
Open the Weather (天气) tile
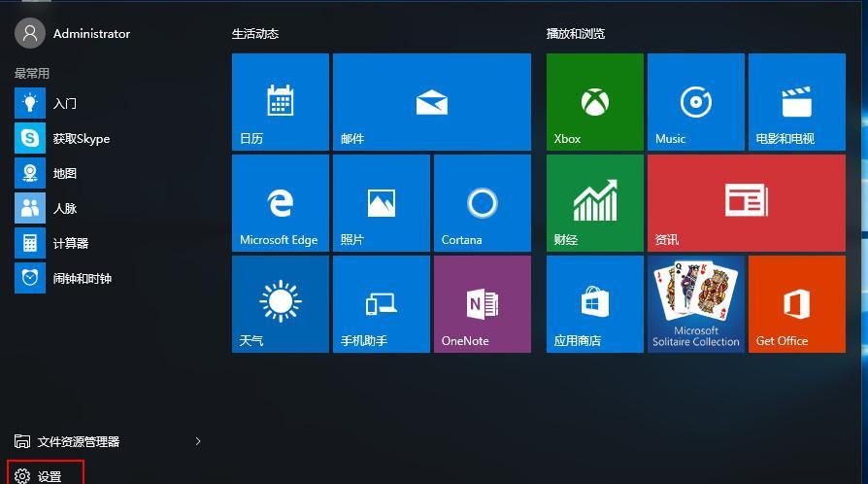click(x=280, y=304)
